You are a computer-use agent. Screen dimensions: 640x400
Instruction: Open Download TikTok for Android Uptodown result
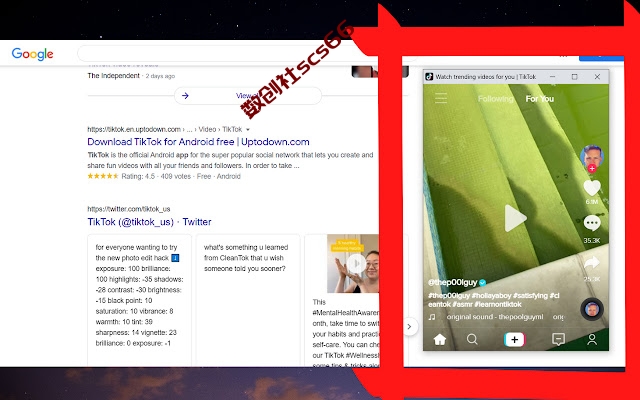pos(198,142)
